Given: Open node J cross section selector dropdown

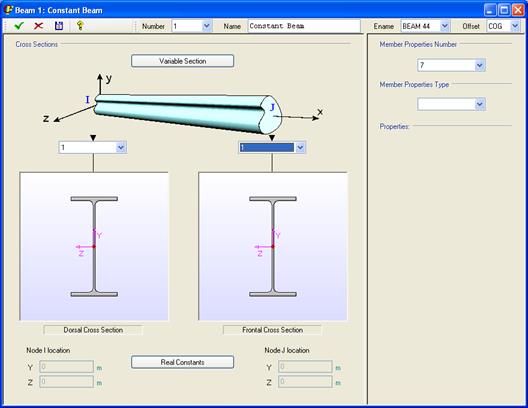Looking at the screenshot, I should pos(300,147).
